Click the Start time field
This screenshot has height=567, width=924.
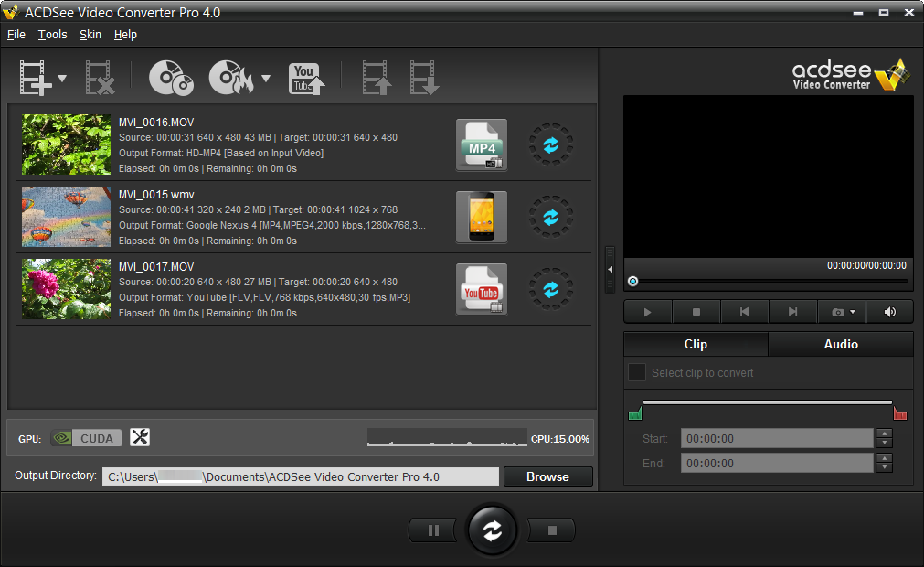point(777,439)
